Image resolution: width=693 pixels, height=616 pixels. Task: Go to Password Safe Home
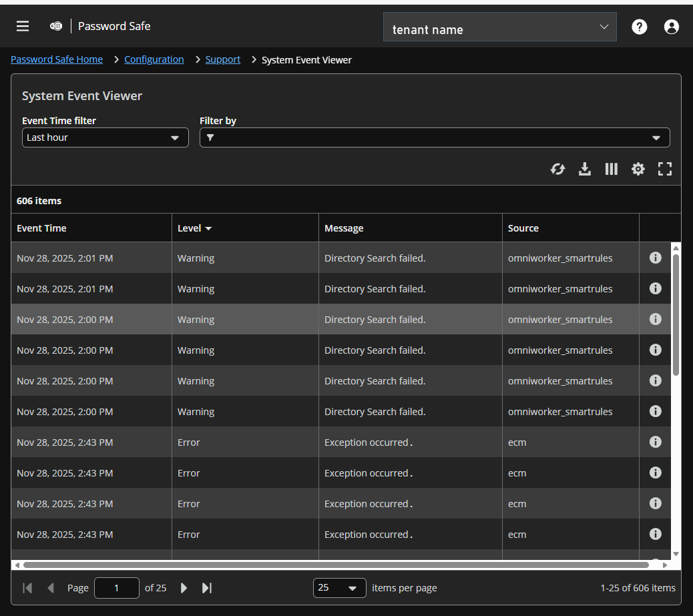[x=57, y=59]
